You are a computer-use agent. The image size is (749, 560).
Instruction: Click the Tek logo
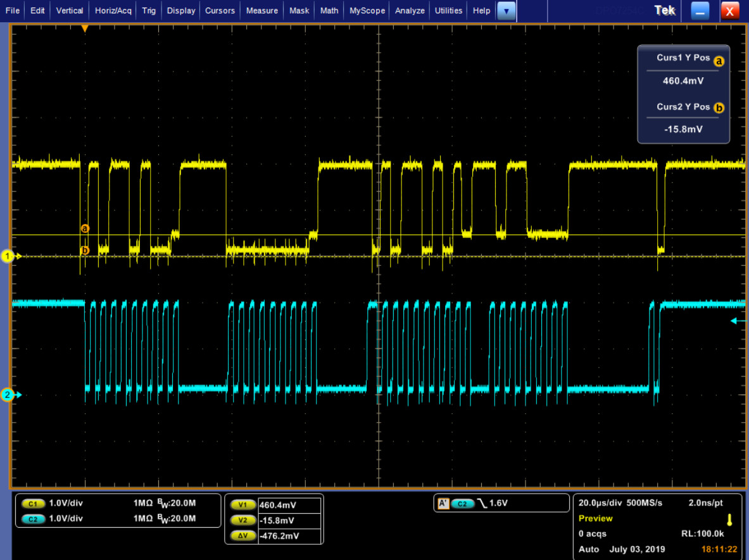pos(664,11)
